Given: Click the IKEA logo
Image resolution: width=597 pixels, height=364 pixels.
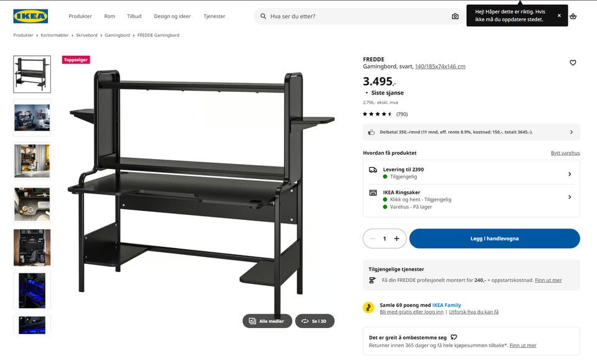Looking at the screenshot, I should pyautogui.click(x=30, y=16).
